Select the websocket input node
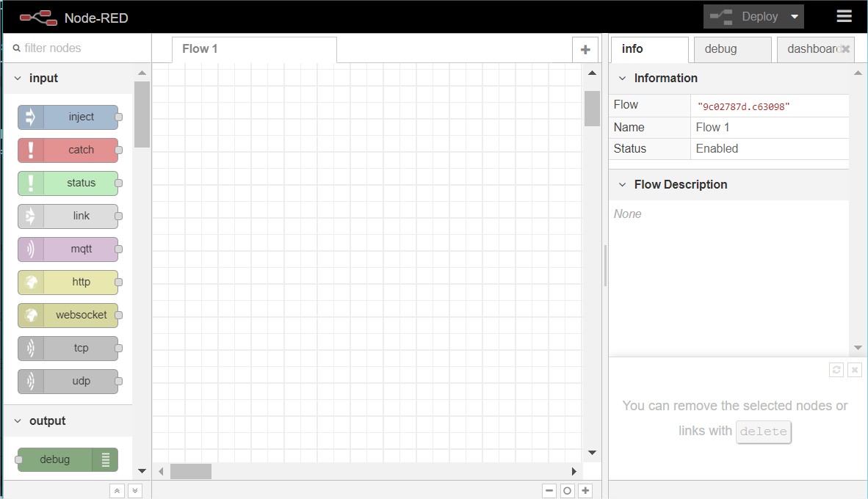 pyautogui.click(x=68, y=316)
